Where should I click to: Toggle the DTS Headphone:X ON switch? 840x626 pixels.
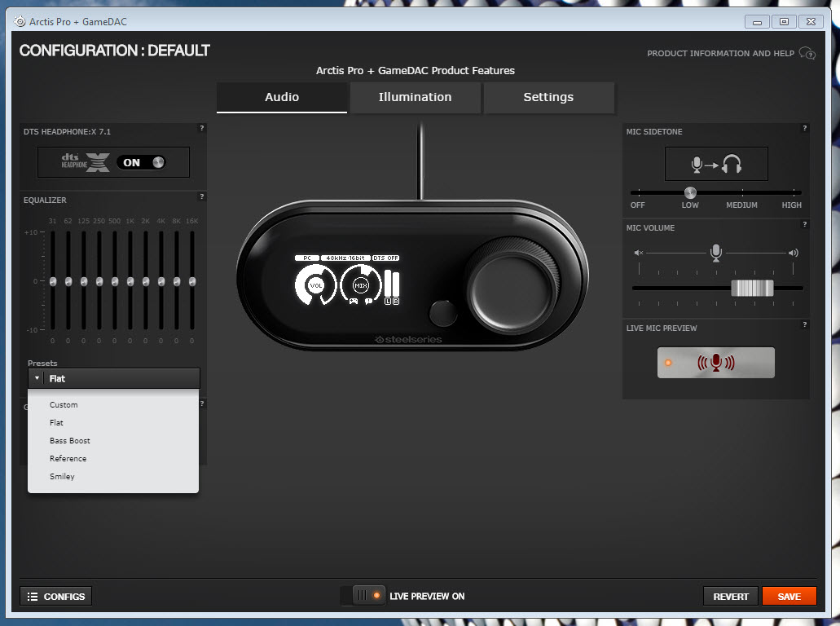pyautogui.click(x=142, y=162)
